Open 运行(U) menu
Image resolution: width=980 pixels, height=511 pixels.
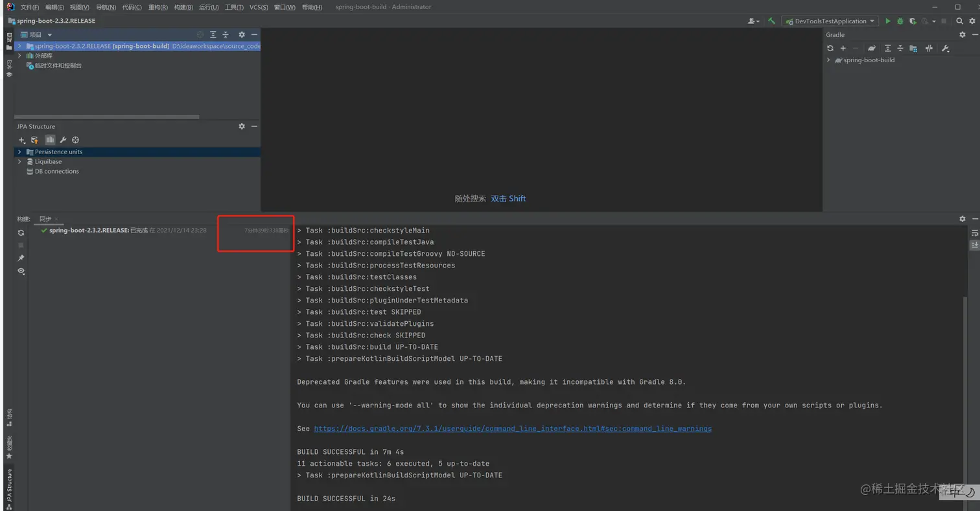click(209, 7)
